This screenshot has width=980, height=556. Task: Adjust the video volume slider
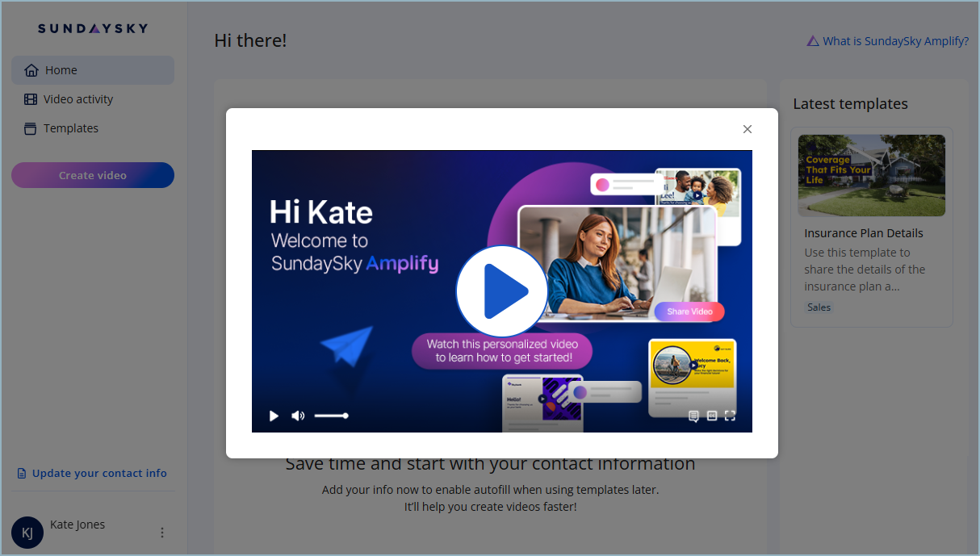pyautogui.click(x=331, y=416)
